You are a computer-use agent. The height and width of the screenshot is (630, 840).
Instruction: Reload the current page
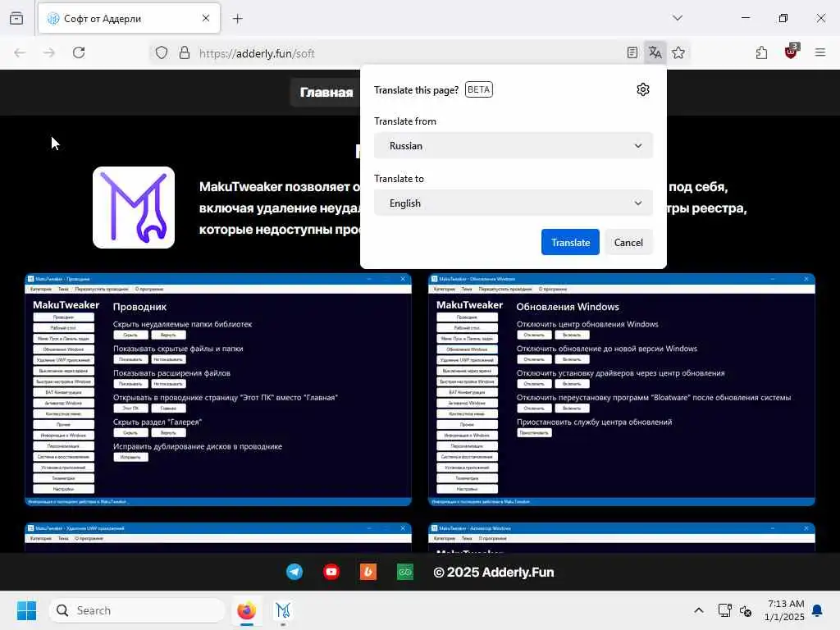[79, 52]
